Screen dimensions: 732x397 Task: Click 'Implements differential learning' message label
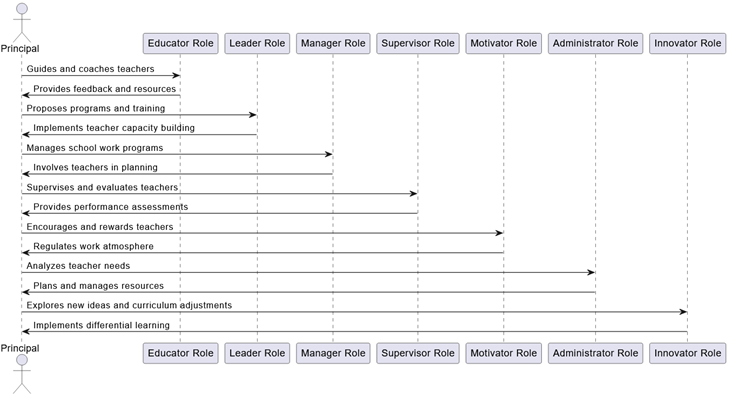101,325
